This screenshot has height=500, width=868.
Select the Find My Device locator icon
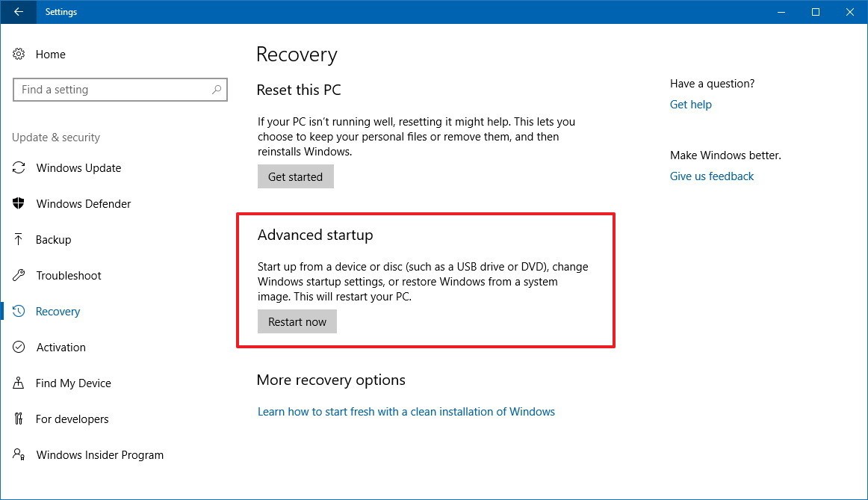pos(19,383)
